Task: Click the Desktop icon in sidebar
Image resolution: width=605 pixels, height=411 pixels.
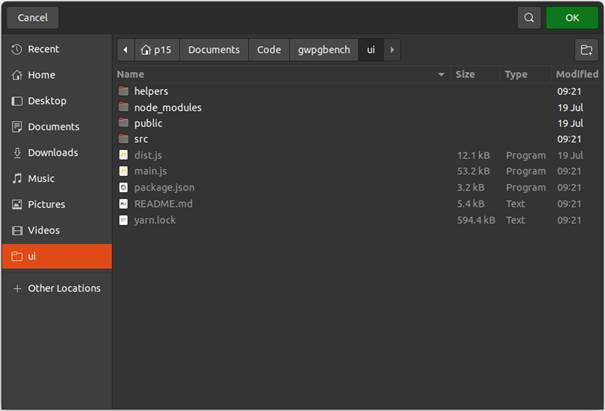Action: pos(17,101)
